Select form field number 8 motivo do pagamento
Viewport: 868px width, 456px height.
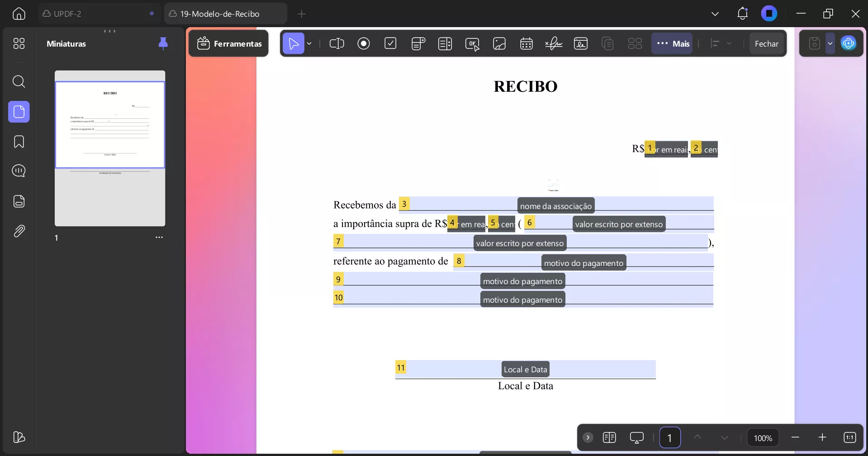pos(583,261)
